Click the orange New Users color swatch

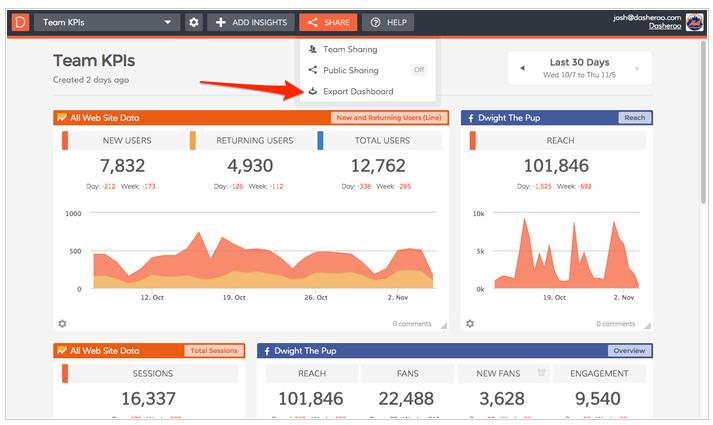pyautogui.click(x=65, y=141)
